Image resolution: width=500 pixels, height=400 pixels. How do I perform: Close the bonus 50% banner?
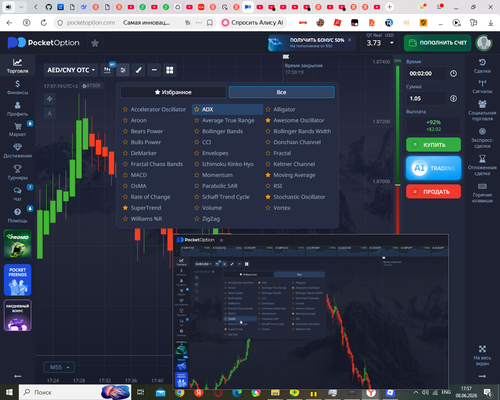(x=350, y=40)
